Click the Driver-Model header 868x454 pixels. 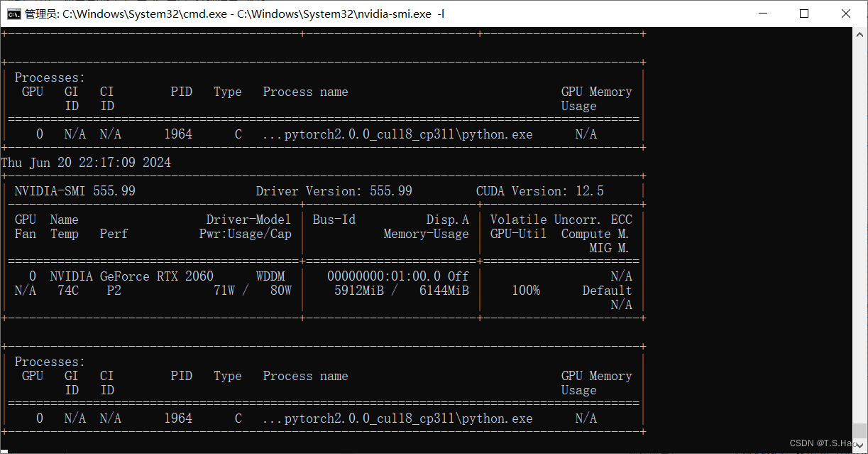249,220
